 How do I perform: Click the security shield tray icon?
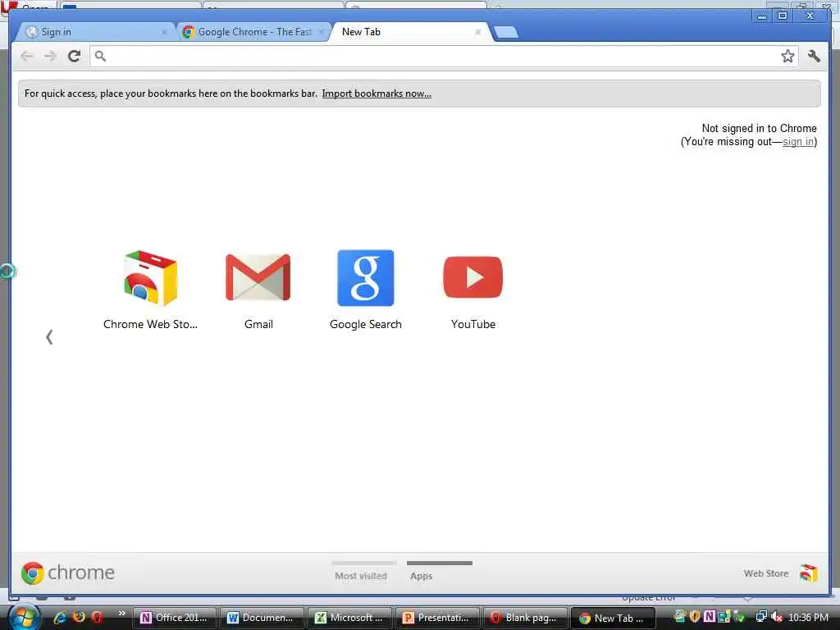click(x=695, y=617)
